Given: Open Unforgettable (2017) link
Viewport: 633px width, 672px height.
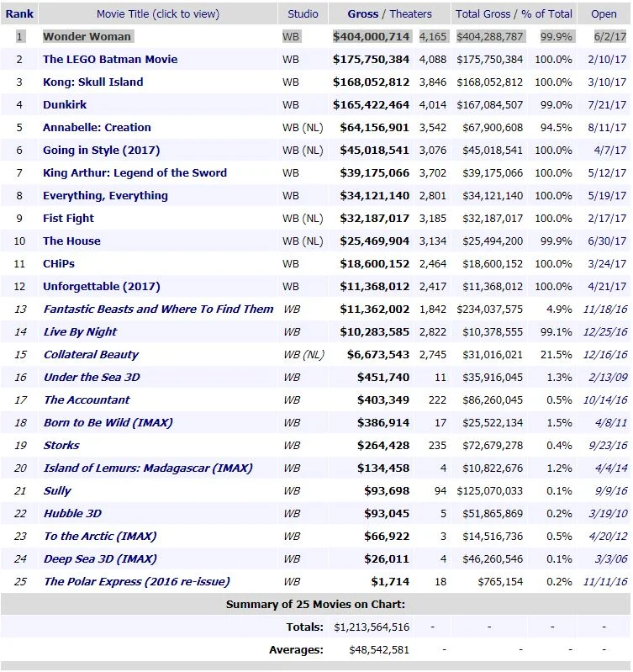Looking at the screenshot, I should click(102, 286).
